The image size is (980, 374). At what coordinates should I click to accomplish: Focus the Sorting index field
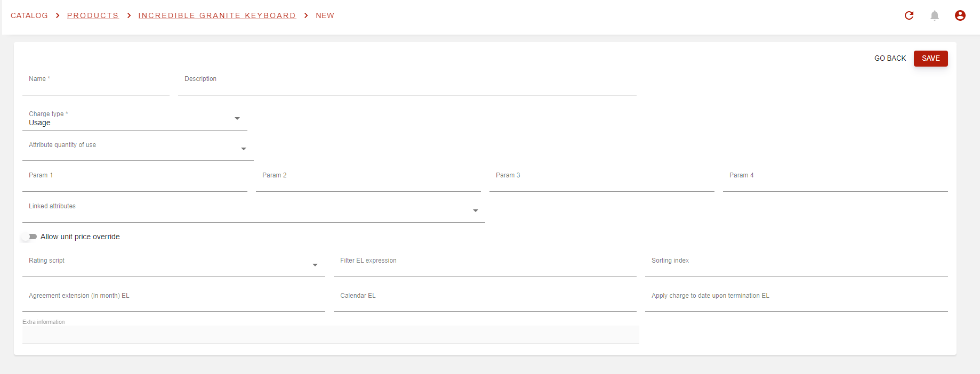click(796, 268)
